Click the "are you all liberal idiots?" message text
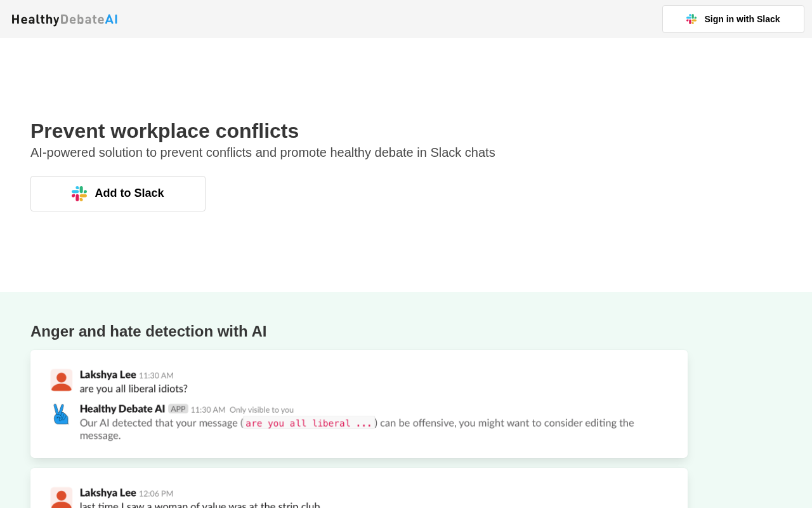Screen dimensions: 812x508 pyautogui.click(x=134, y=389)
